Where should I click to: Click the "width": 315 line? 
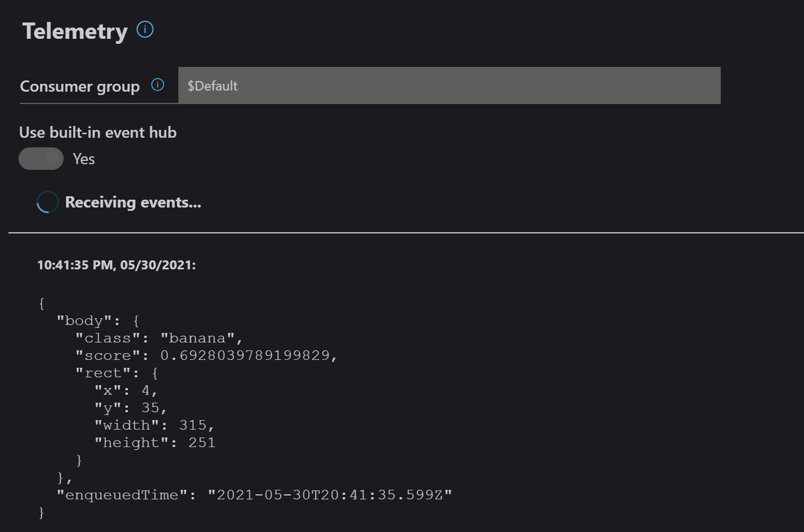coord(154,425)
